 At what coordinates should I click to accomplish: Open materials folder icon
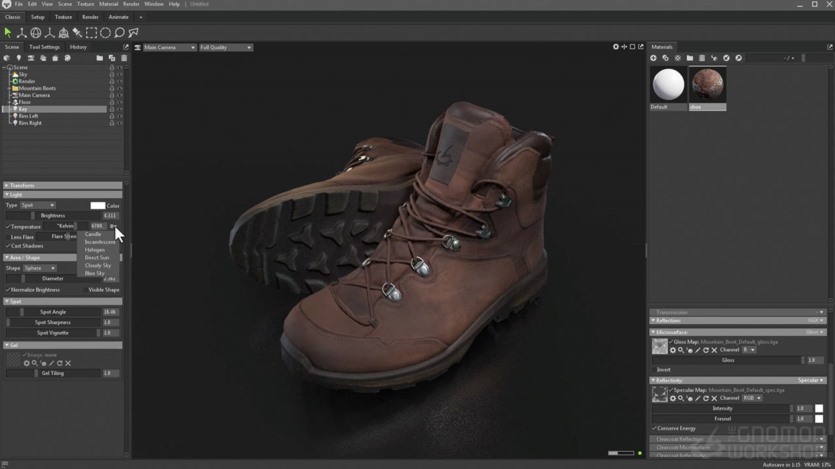[690, 58]
